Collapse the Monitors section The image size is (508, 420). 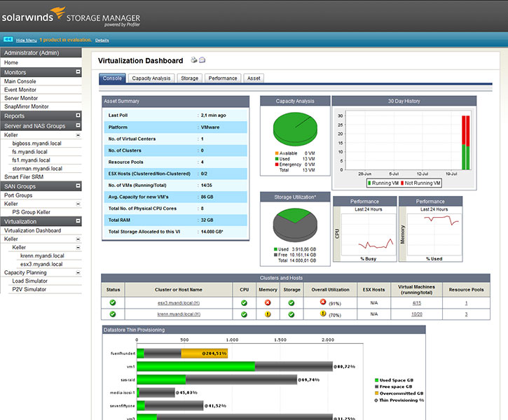tap(78, 72)
